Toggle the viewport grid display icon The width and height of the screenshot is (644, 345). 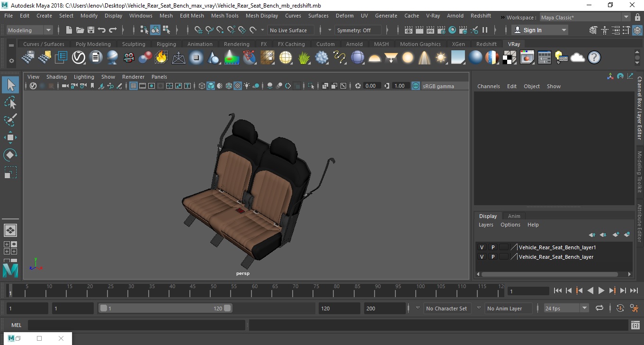coord(134,86)
